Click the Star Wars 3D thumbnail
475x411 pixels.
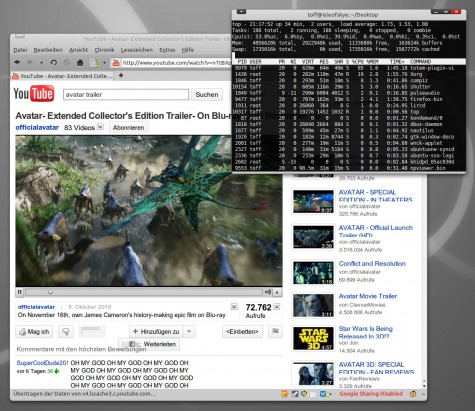[313, 338]
